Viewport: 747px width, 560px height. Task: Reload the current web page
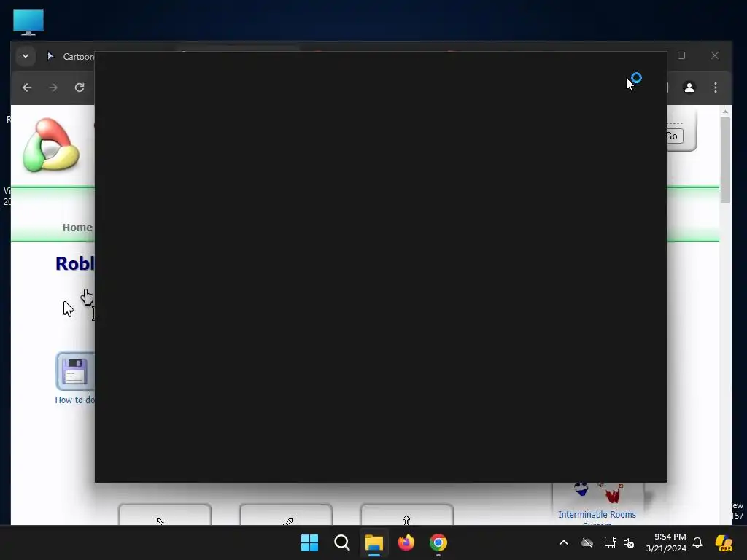(x=80, y=87)
